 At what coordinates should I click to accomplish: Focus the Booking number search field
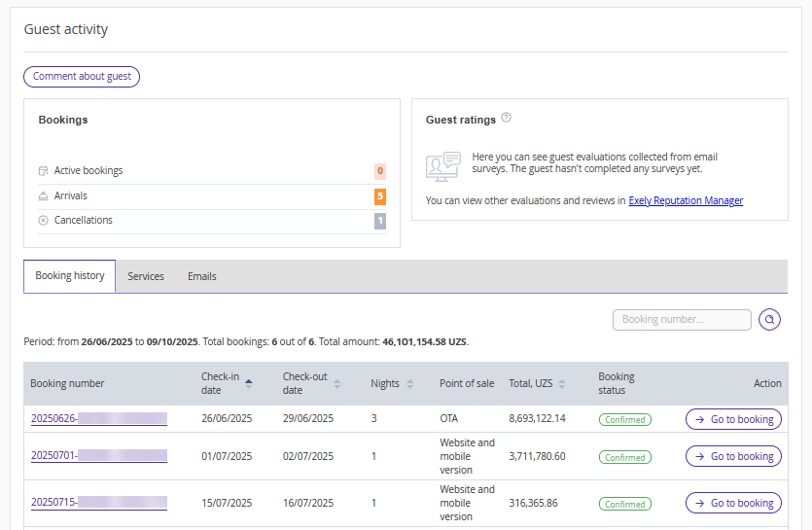pyautogui.click(x=682, y=320)
